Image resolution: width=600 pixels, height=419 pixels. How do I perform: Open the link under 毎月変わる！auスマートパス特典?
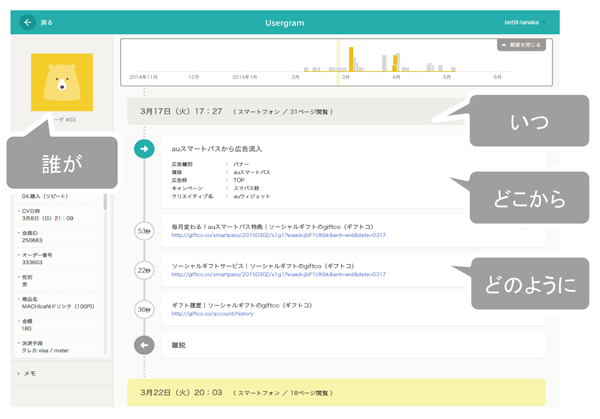click(x=279, y=235)
